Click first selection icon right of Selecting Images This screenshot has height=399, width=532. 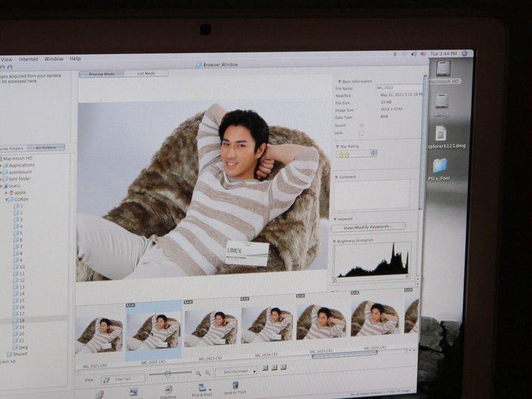pyautogui.click(x=265, y=368)
